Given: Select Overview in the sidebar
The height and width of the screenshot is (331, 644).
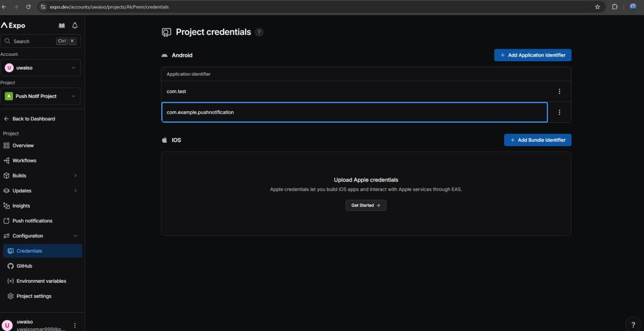Looking at the screenshot, I should [23, 145].
